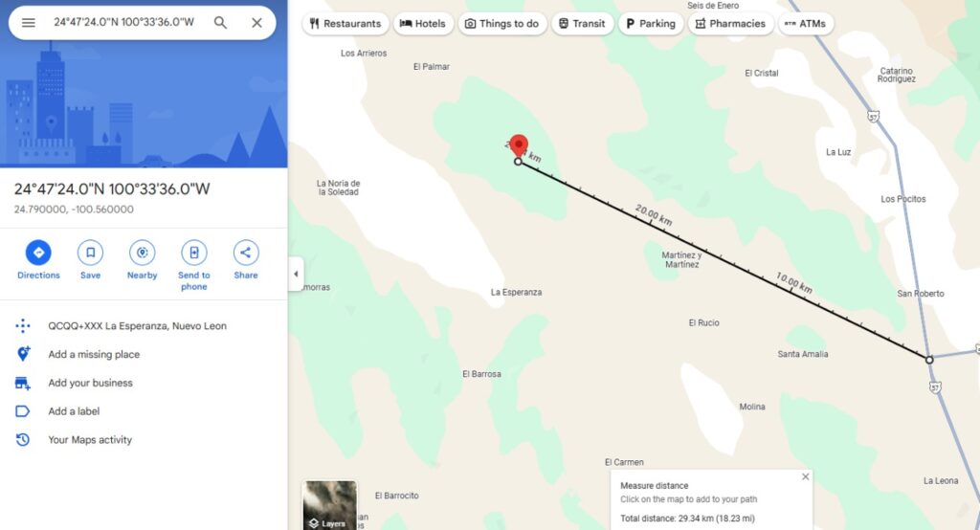Click the blue Directions icon

point(38,253)
